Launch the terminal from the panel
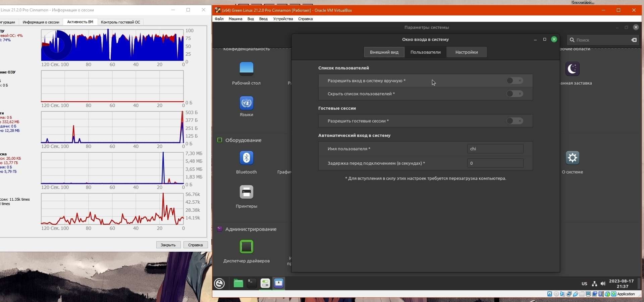644x302 pixels. point(252,284)
